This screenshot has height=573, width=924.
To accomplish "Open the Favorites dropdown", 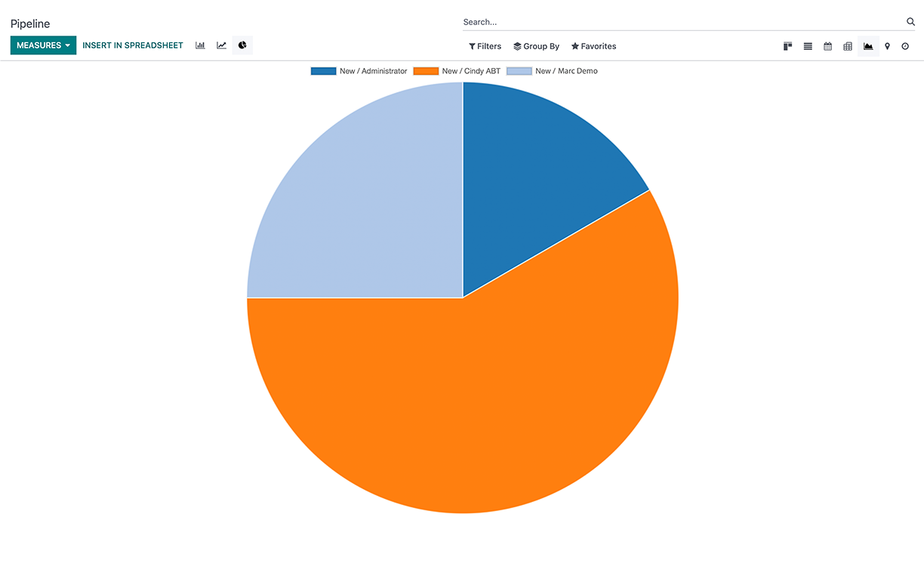I will [x=593, y=46].
